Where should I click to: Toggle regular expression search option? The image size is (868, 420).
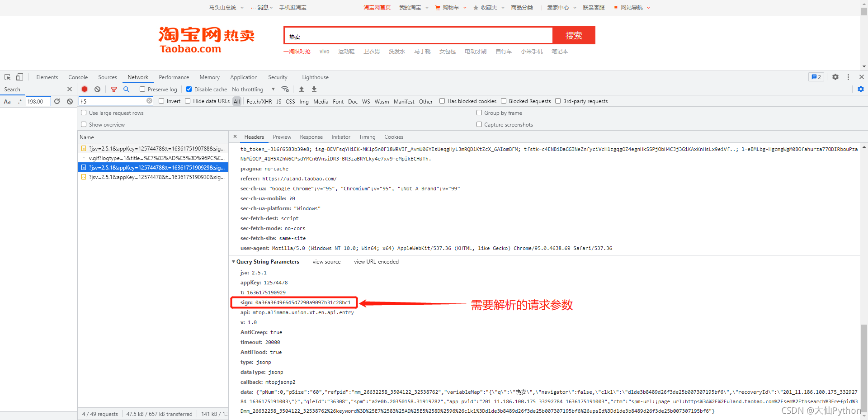click(19, 101)
